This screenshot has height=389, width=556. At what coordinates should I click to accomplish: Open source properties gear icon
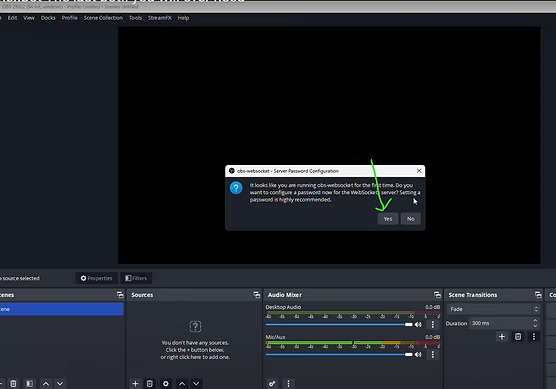[166, 384]
